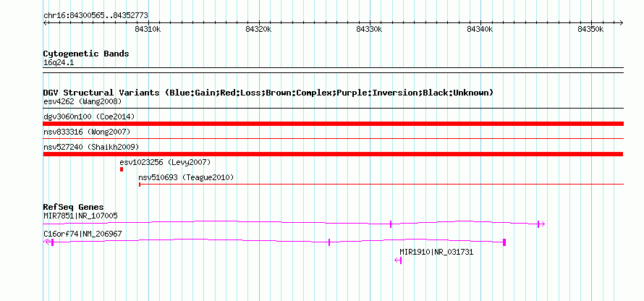Select the nsv833316 (Wong2007) variant label
Screen dimensions: 644x301
coord(87,132)
